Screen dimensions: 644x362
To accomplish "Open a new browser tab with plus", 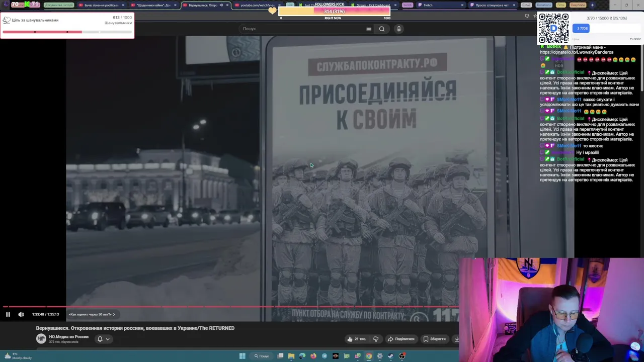I will click(592, 5).
